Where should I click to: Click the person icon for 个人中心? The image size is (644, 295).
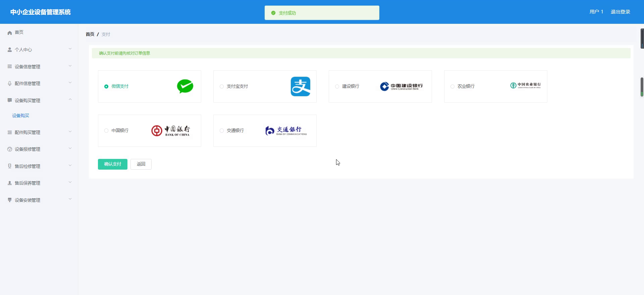pyautogui.click(x=10, y=50)
